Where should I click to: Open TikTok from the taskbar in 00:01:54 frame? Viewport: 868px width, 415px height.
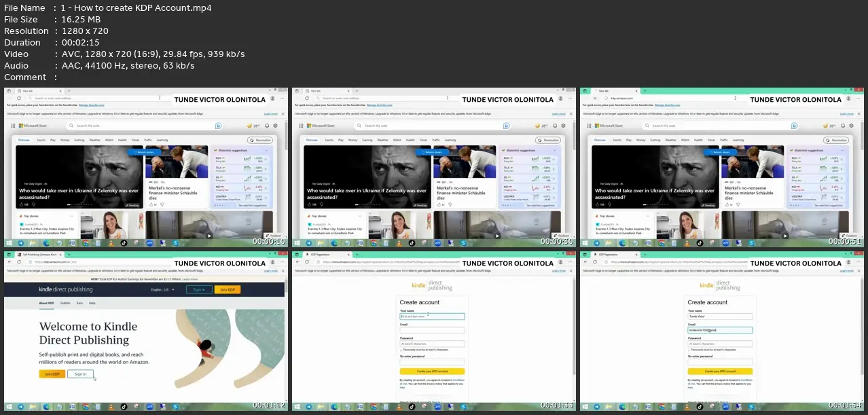[x=700, y=406]
